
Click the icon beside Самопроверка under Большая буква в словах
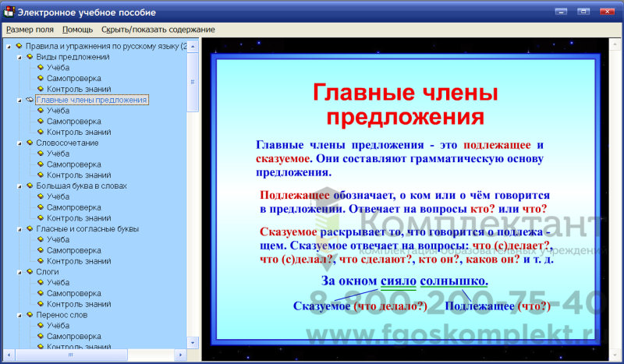pyautogui.click(x=41, y=207)
